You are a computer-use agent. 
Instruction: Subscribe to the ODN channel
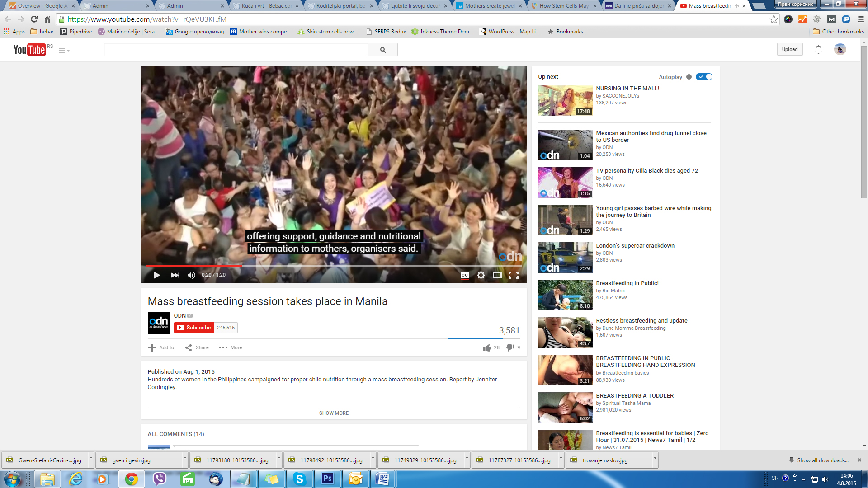pyautogui.click(x=194, y=328)
